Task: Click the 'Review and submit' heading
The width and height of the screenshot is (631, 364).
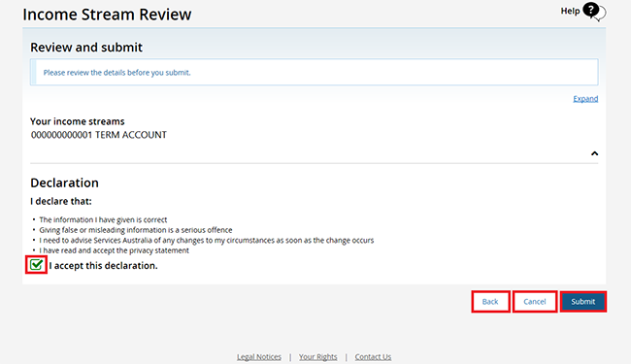Action: tap(86, 47)
